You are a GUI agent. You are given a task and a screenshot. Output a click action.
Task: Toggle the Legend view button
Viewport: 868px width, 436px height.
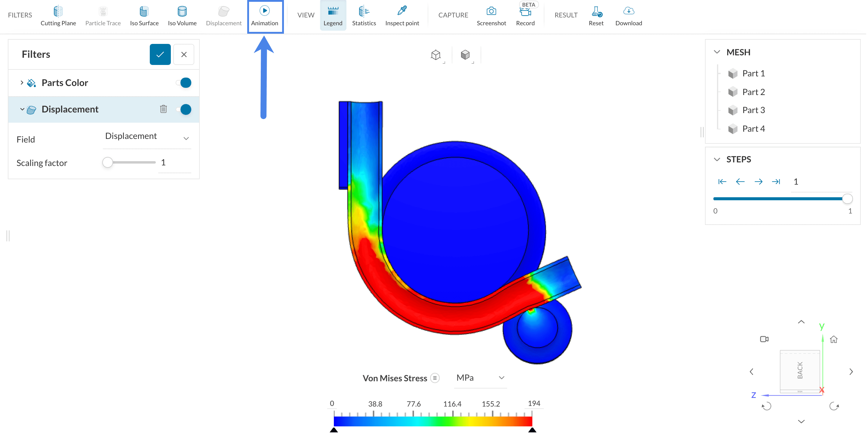(333, 16)
